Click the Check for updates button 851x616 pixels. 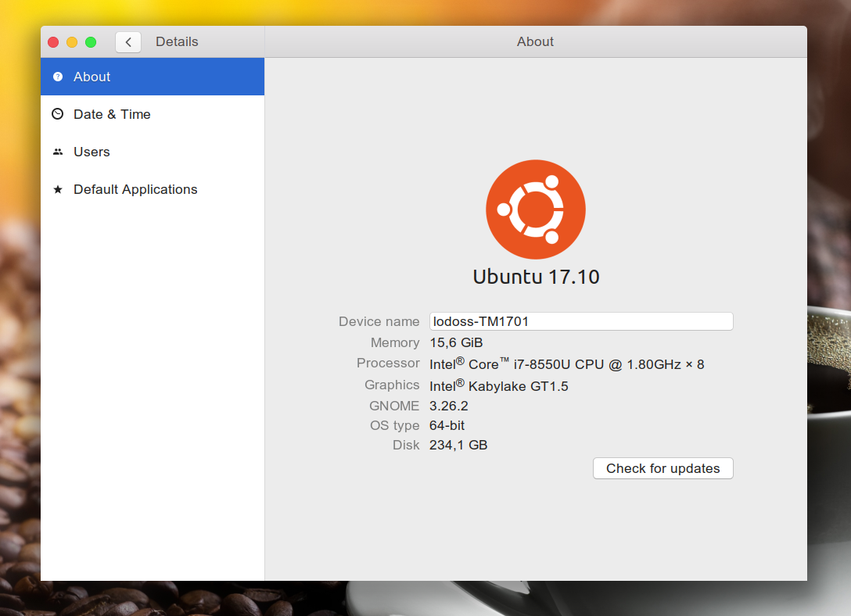[662, 468]
